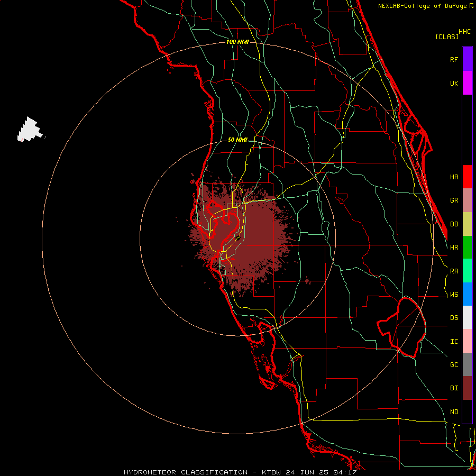Click the GC gray legend swatch
This screenshot has width=476, height=476.
pyautogui.click(x=467, y=364)
